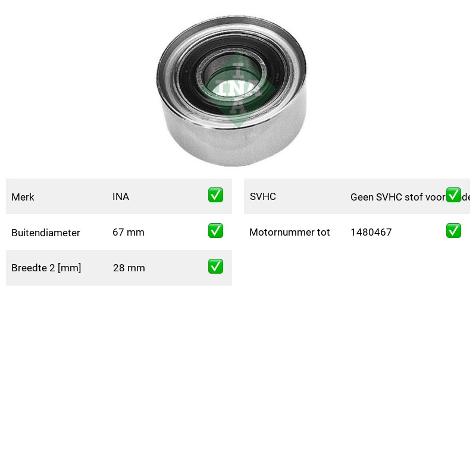The image size is (476, 476).
Task: Select the INA brand value
Action: [121, 197]
